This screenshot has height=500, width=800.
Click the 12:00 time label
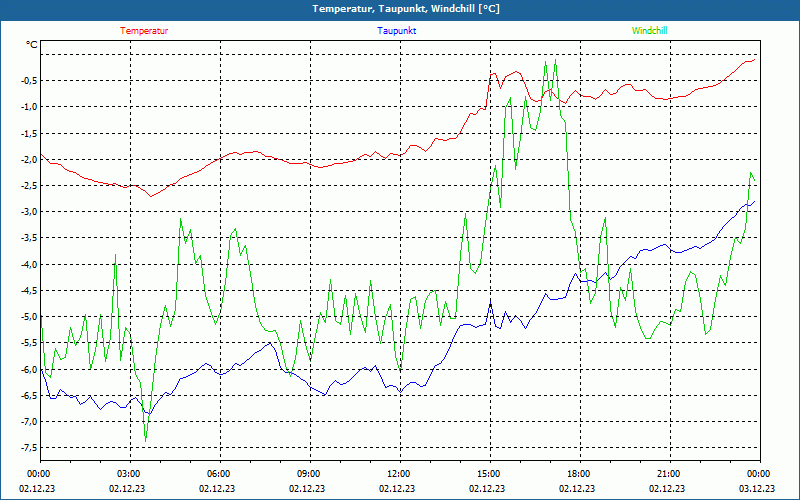click(398, 474)
